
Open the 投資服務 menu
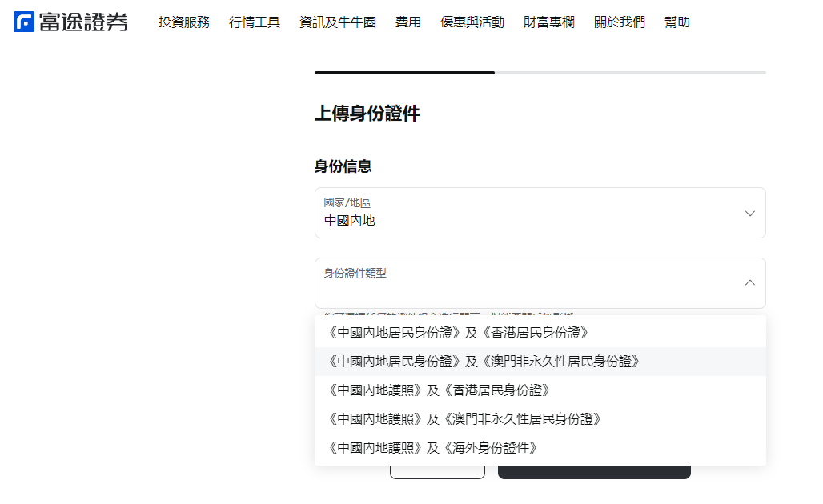click(x=184, y=22)
